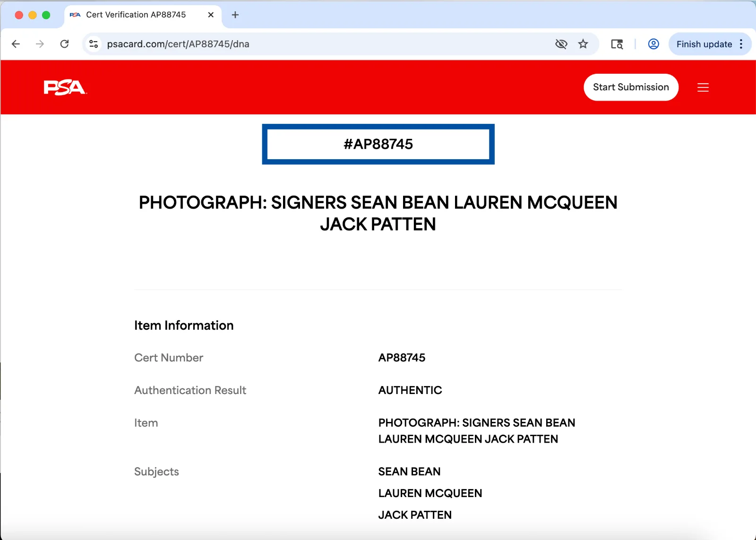Click the AP88745 cert number value

click(x=402, y=358)
